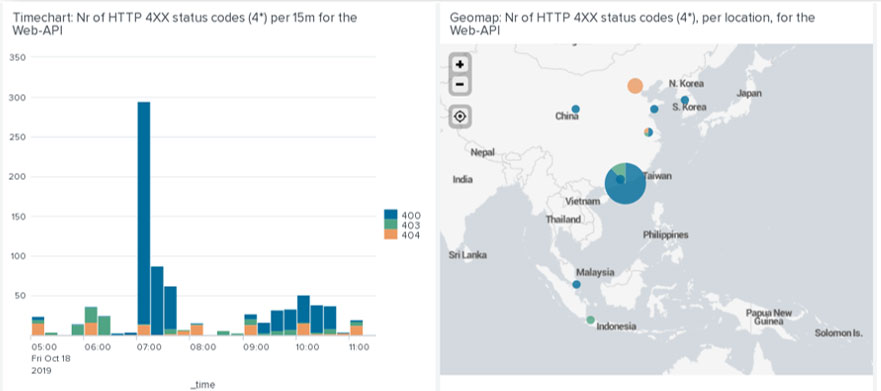The image size is (881, 391).
Task: Click the 350 y-axis value
Action: click(18, 57)
